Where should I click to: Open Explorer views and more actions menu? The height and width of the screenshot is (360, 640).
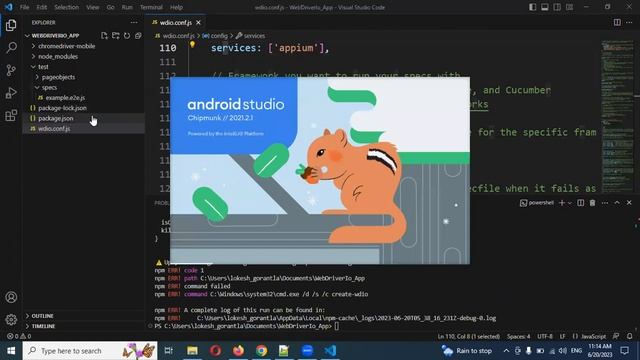(x=134, y=22)
